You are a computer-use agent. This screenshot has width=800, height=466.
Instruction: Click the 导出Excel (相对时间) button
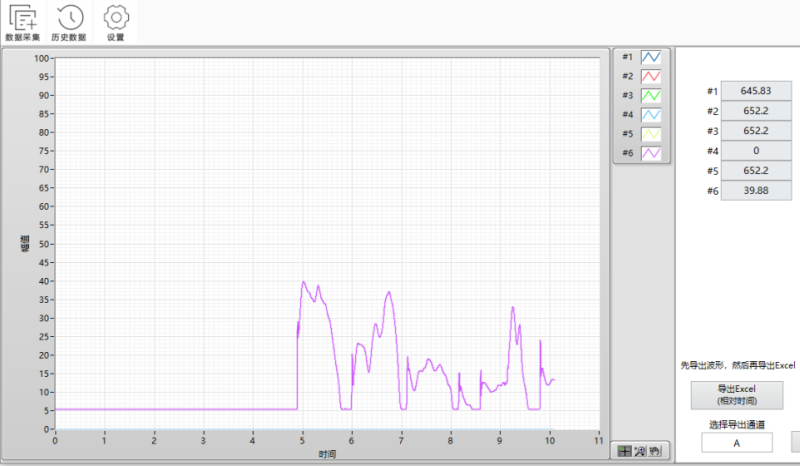[736, 394]
